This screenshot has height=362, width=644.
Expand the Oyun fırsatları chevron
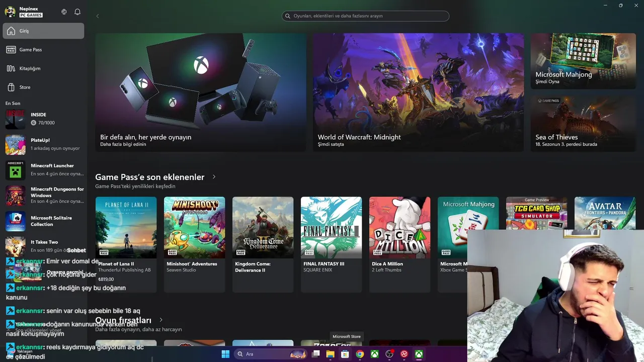(x=161, y=320)
